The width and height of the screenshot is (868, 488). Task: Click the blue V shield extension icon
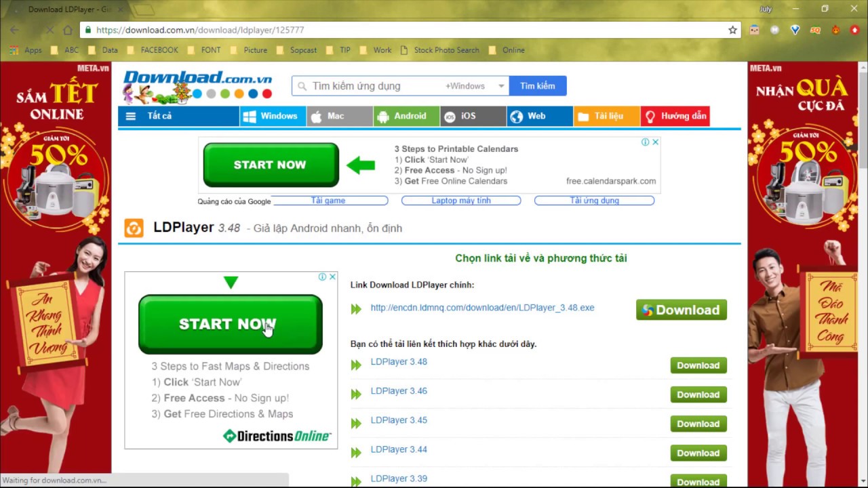pyautogui.click(x=795, y=30)
